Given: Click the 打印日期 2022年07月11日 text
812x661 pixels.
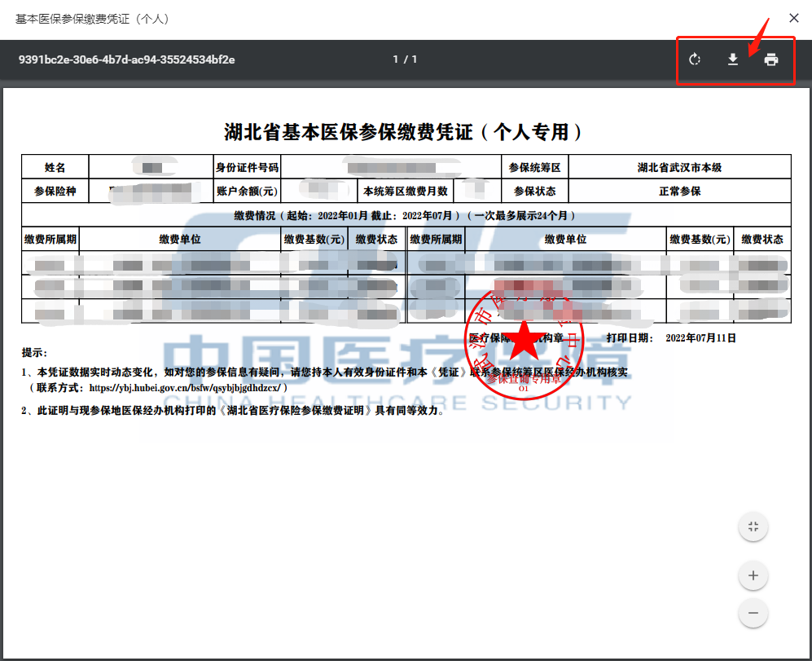Looking at the screenshot, I should pyautogui.click(x=671, y=337).
